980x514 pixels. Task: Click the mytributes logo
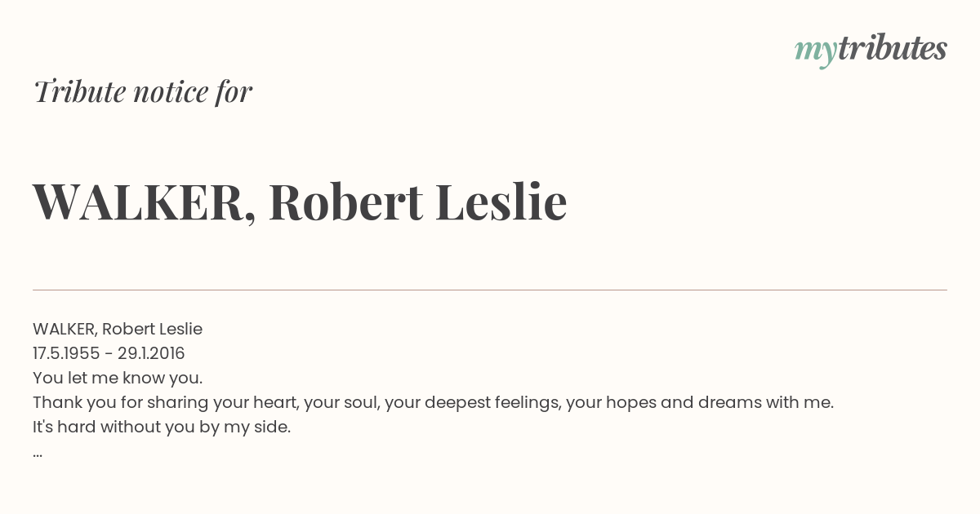click(x=871, y=51)
